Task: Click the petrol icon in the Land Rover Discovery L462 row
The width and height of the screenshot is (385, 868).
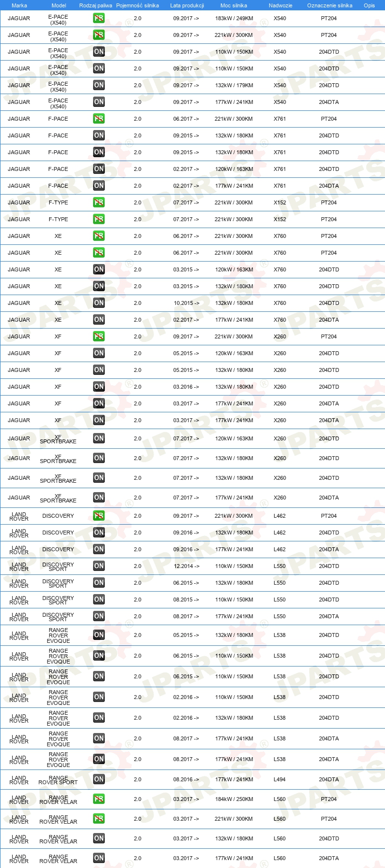Action: (x=99, y=516)
